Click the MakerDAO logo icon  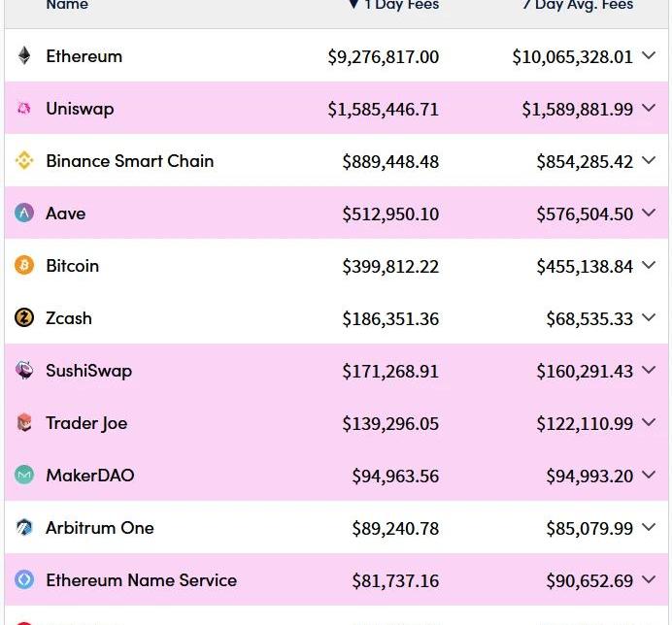[24, 476]
